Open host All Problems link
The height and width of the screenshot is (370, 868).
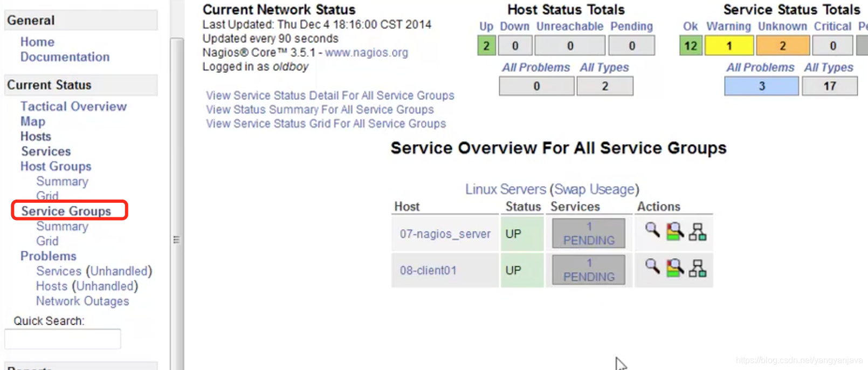(536, 68)
